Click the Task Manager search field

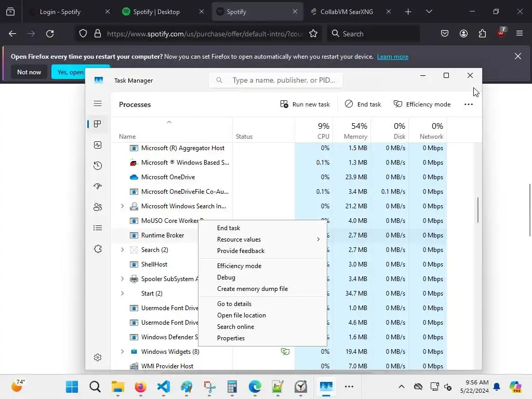click(275, 80)
